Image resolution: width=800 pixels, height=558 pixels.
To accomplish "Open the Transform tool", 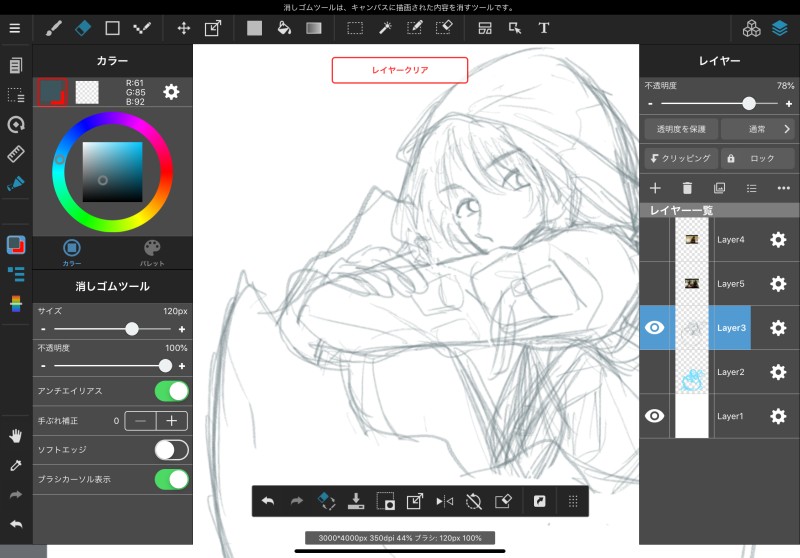I will (x=213, y=28).
